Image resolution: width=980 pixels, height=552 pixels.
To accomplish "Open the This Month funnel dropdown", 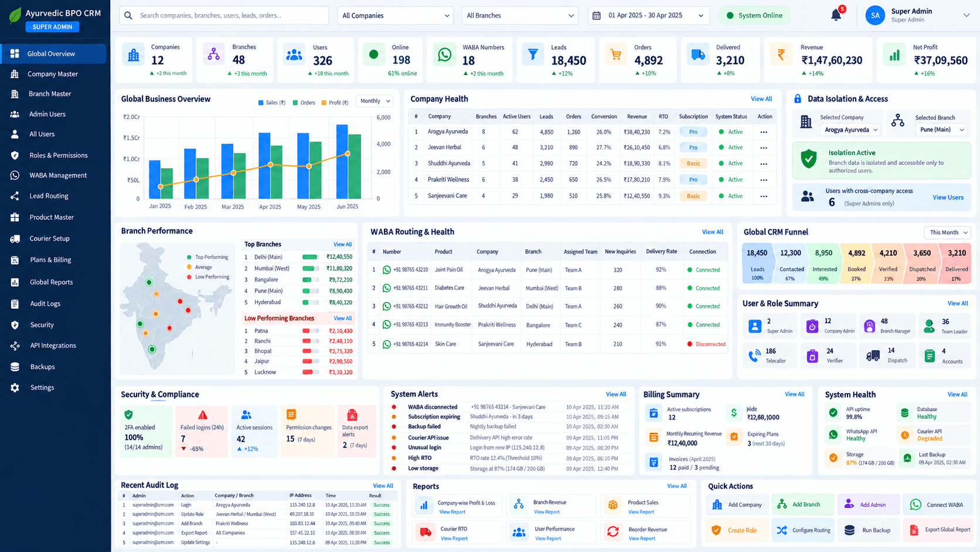I will (947, 232).
